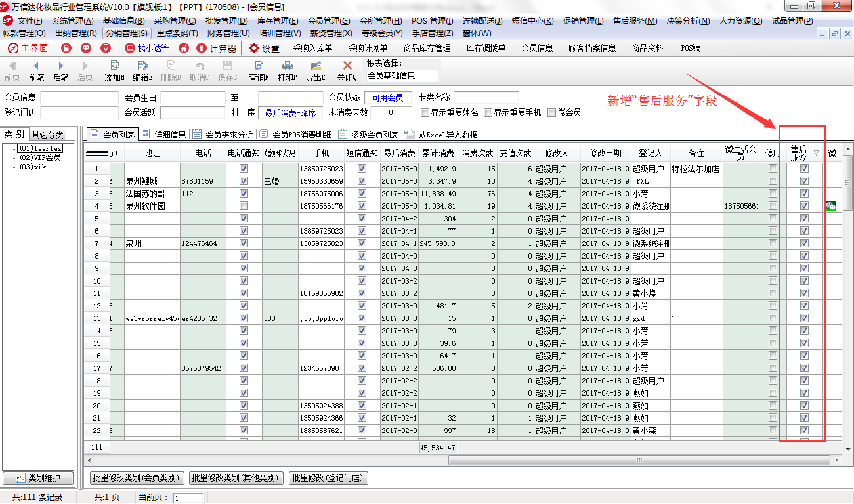Open the 登记门店 store selector
Viewport: 854px width, 504px height.
79,112
